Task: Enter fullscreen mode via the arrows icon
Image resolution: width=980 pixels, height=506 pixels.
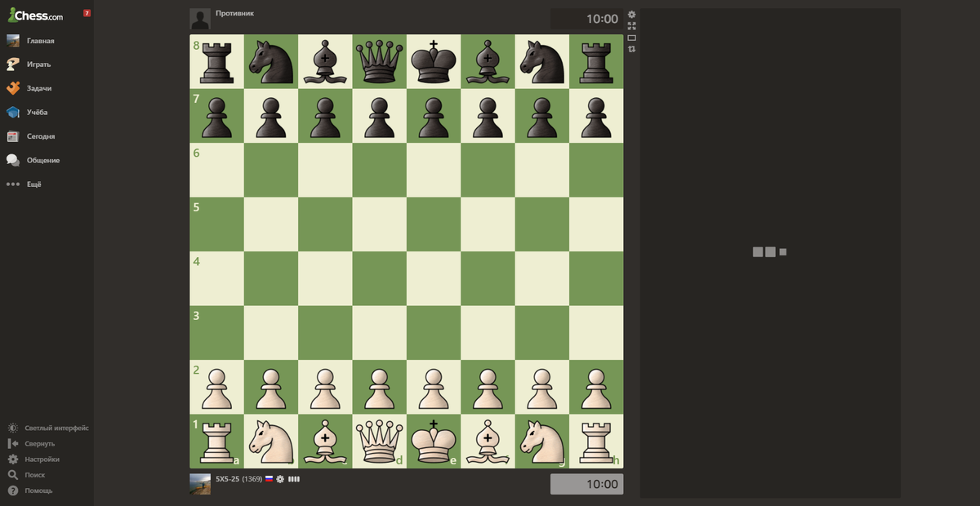Action: point(631,26)
